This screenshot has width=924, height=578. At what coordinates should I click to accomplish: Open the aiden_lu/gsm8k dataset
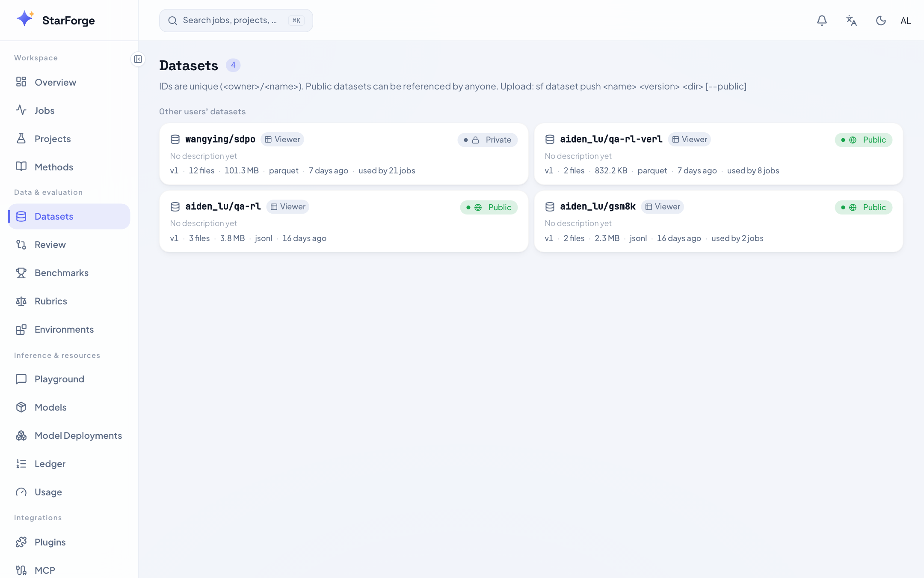click(598, 206)
